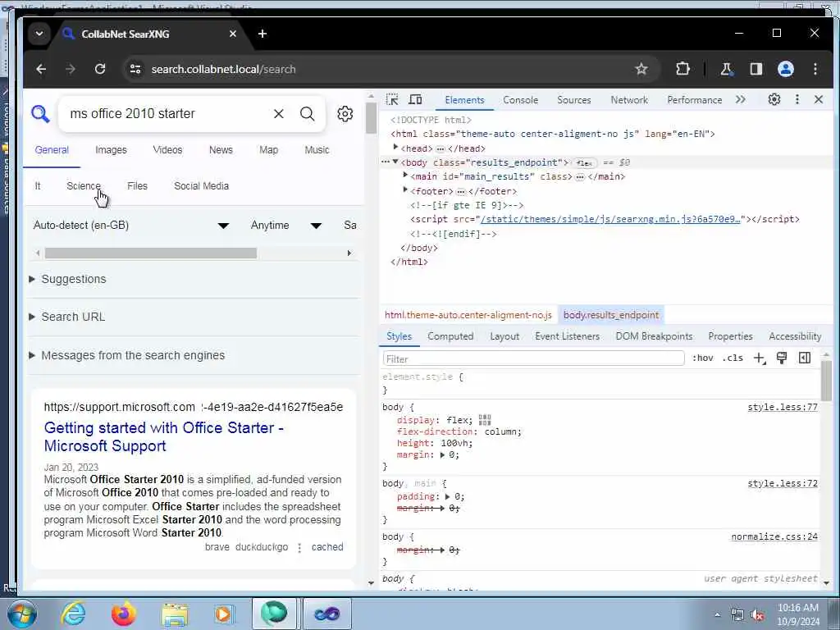This screenshot has width=840, height=630.
Task: Expand the margin shorthand in body rule
Action: (x=442, y=454)
